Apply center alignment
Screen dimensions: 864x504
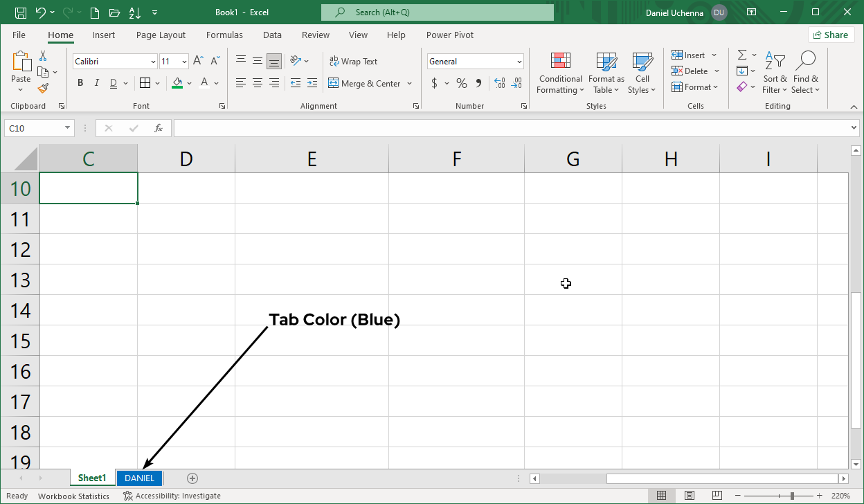click(257, 82)
